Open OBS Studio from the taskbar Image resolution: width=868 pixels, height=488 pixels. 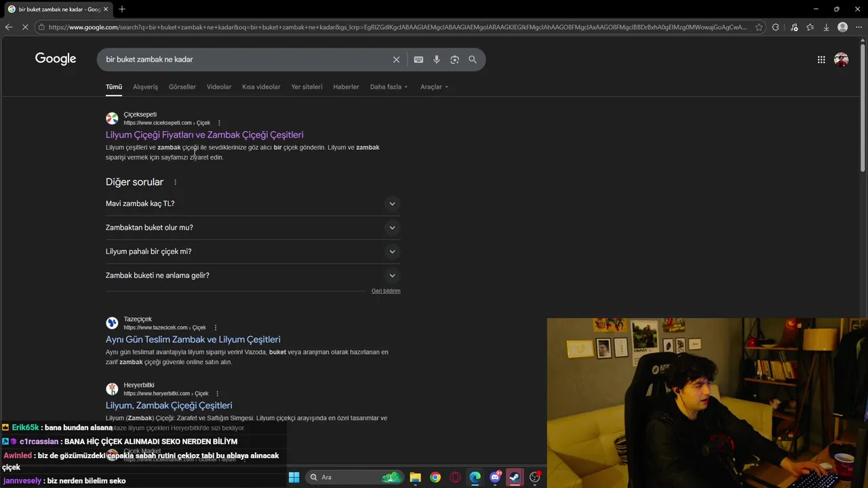(535, 477)
